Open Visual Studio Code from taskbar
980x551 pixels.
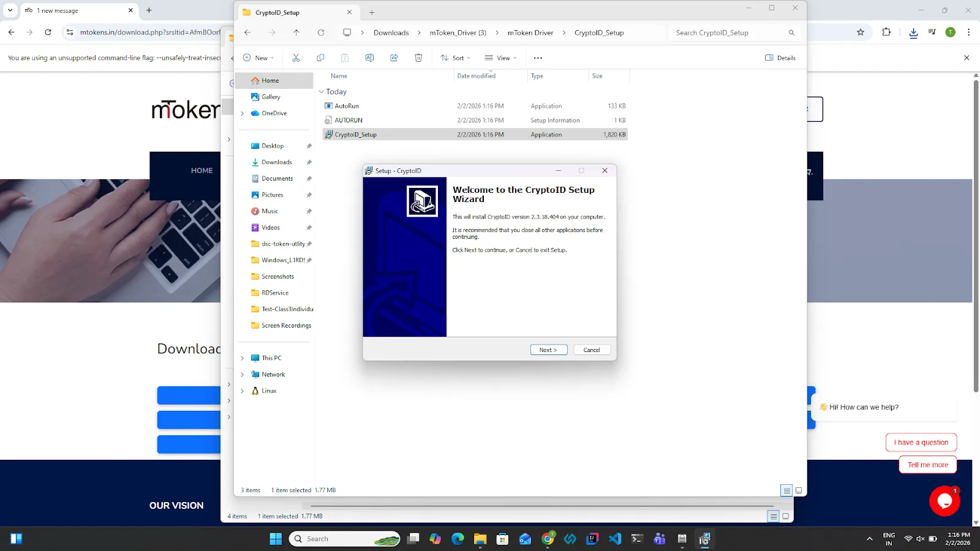(x=615, y=539)
